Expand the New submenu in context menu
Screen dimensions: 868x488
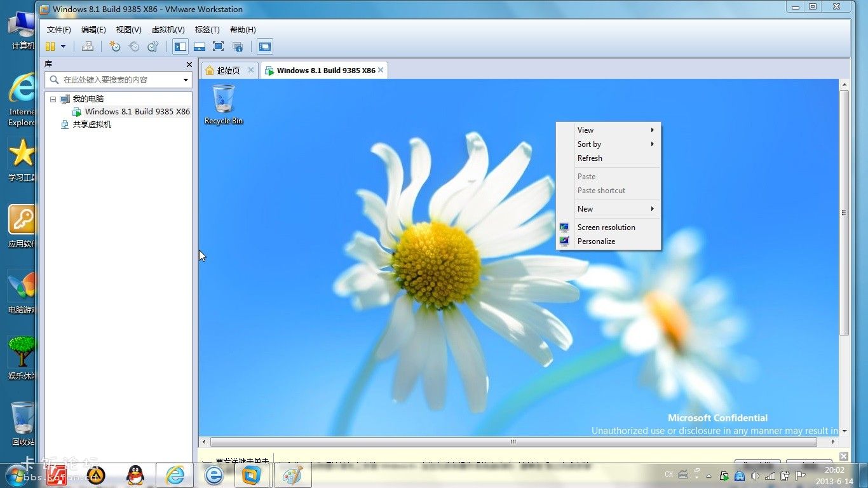click(609, 209)
